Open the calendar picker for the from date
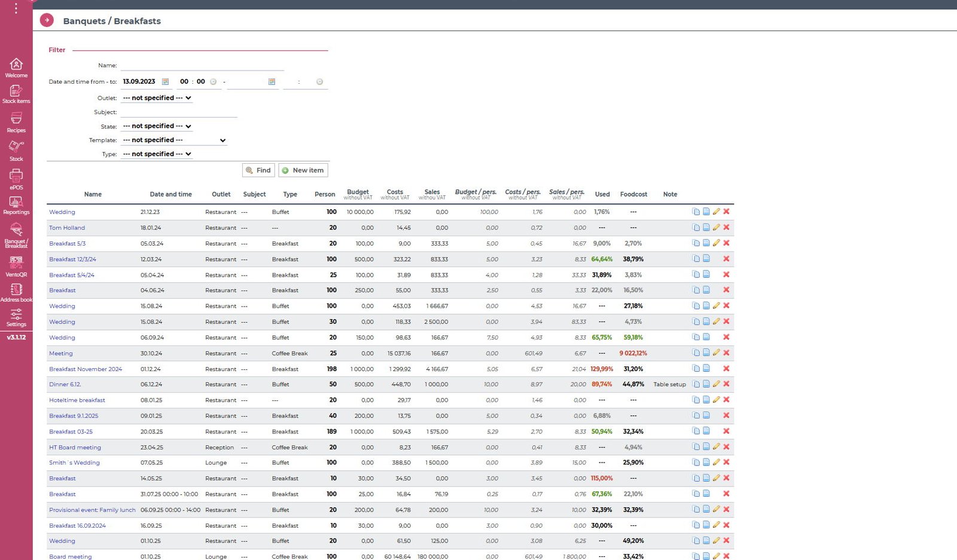The width and height of the screenshot is (957, 560). point(166,82)
